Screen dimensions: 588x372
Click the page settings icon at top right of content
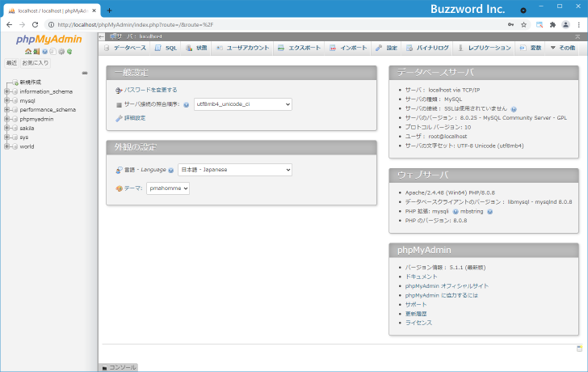577,36
